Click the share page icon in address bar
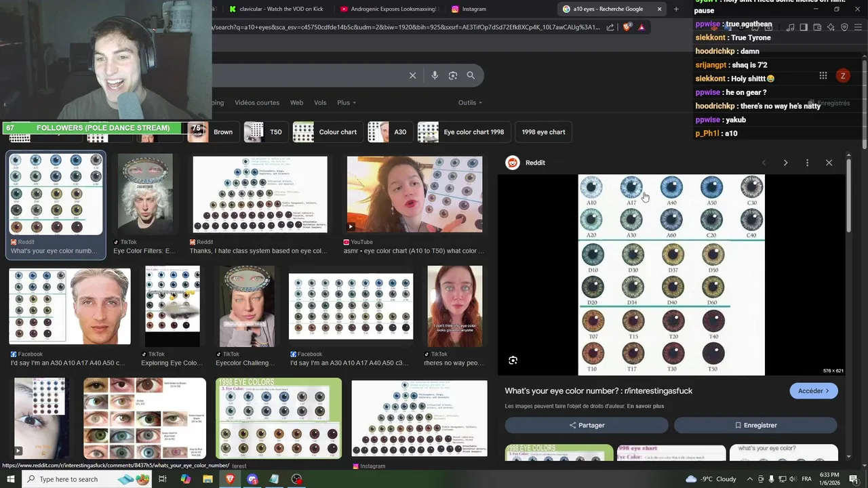Viewport: 868px width, 488px height. coord(610,27)
